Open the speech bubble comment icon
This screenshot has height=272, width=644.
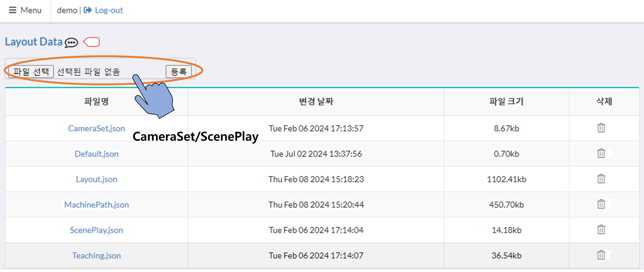pyautogui.click(x=71, y=42)
